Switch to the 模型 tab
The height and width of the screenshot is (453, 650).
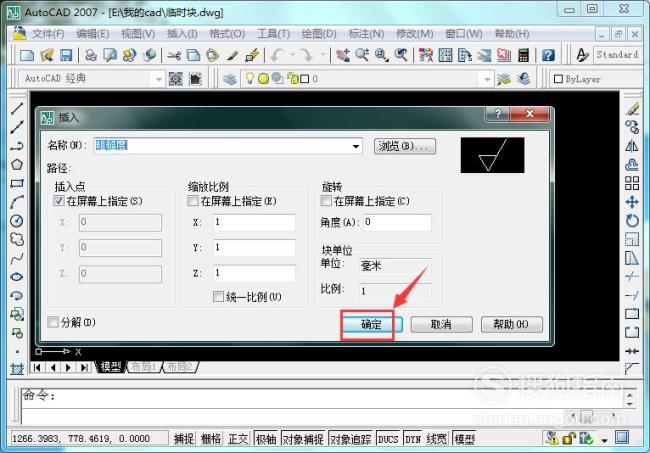pyautogui.click(x=111, y=367)
